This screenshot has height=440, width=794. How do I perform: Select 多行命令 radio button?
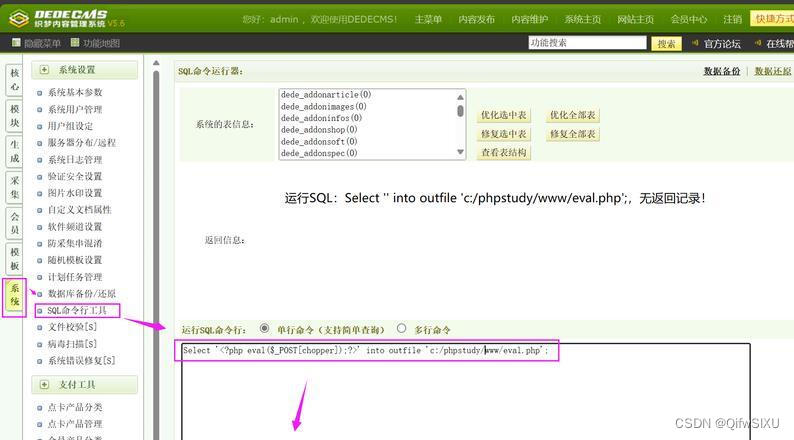point(402,329)
